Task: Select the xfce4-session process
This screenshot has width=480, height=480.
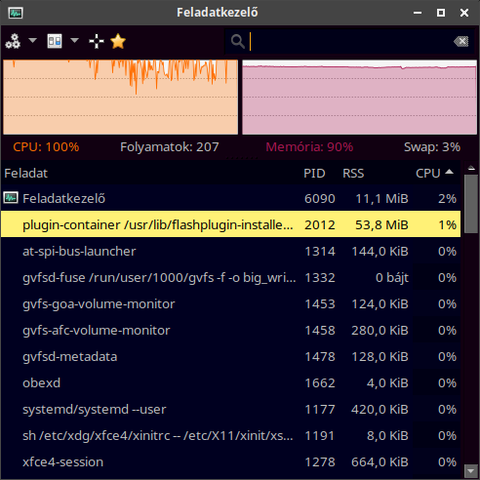Action: tap(231, 462)
